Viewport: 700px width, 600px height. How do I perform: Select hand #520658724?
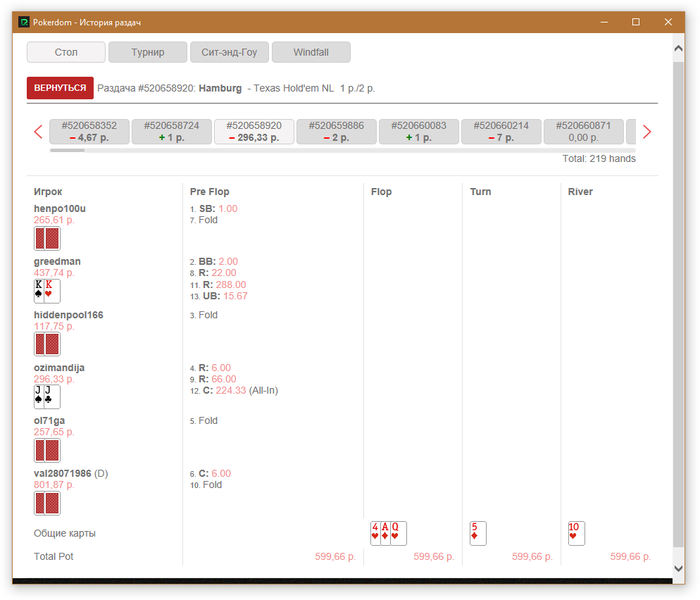172,131
